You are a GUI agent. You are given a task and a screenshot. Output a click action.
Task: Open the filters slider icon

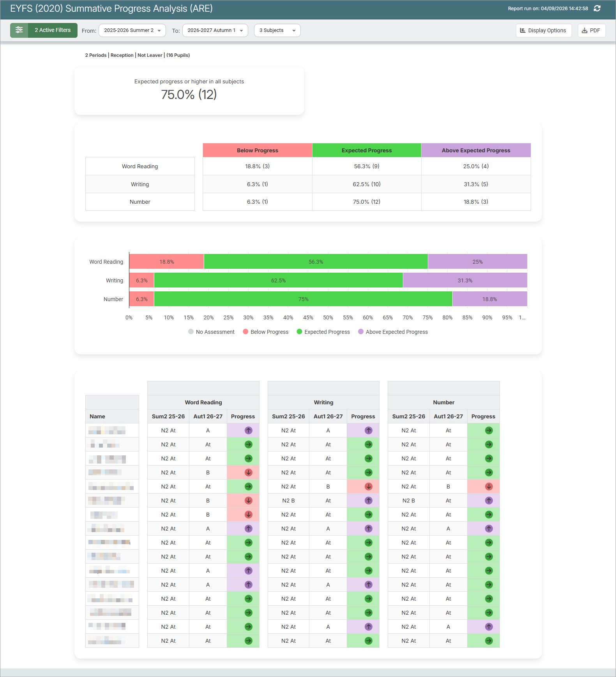coord(19,30)
